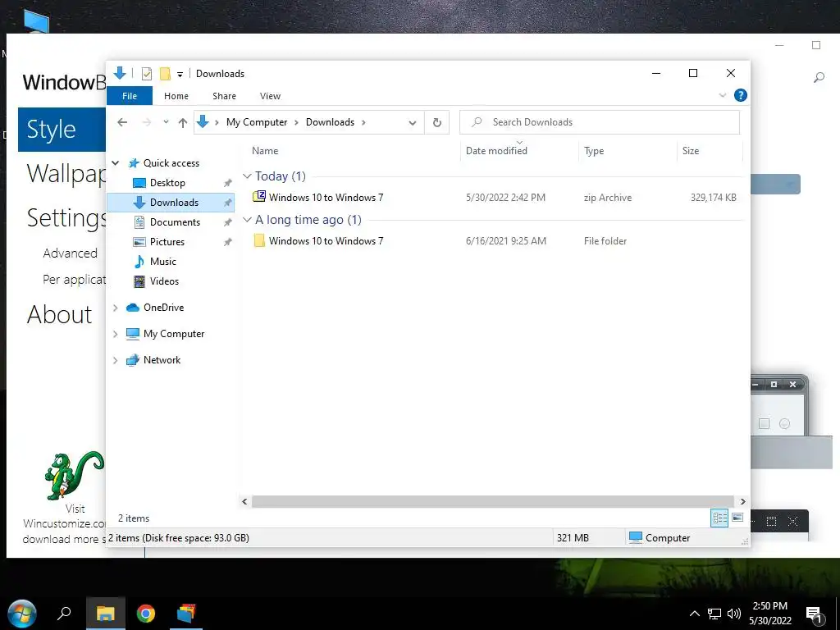Show hidden tray icons chevron
This screenshot has width=840, height=630.
point(694,614)
